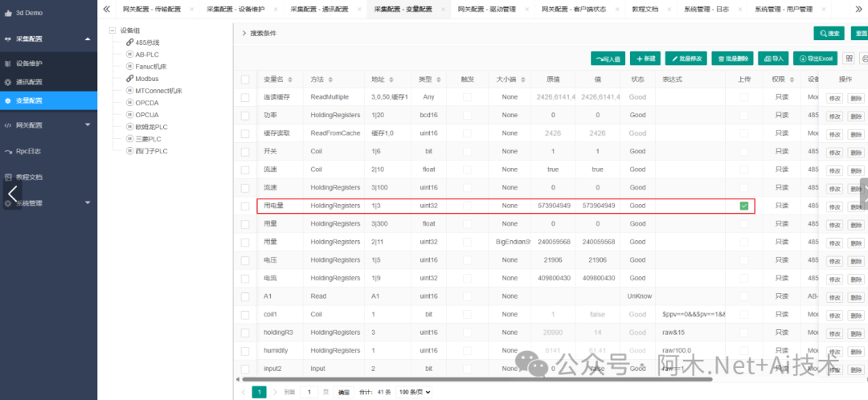Open the column grid settings icon
This screenshot has height=400, width=868.
click(849, 58)
